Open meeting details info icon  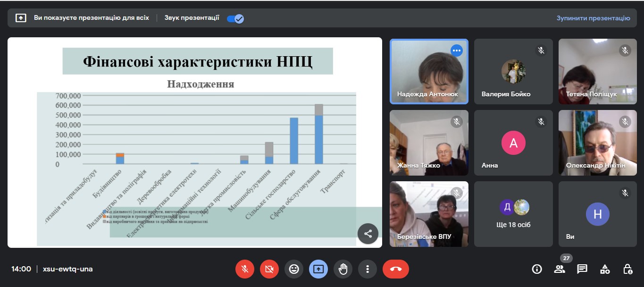point(537,269)
